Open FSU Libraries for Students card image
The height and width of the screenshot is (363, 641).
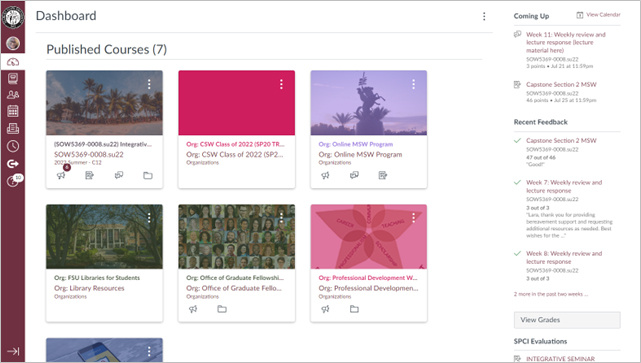tap(104, 237)
